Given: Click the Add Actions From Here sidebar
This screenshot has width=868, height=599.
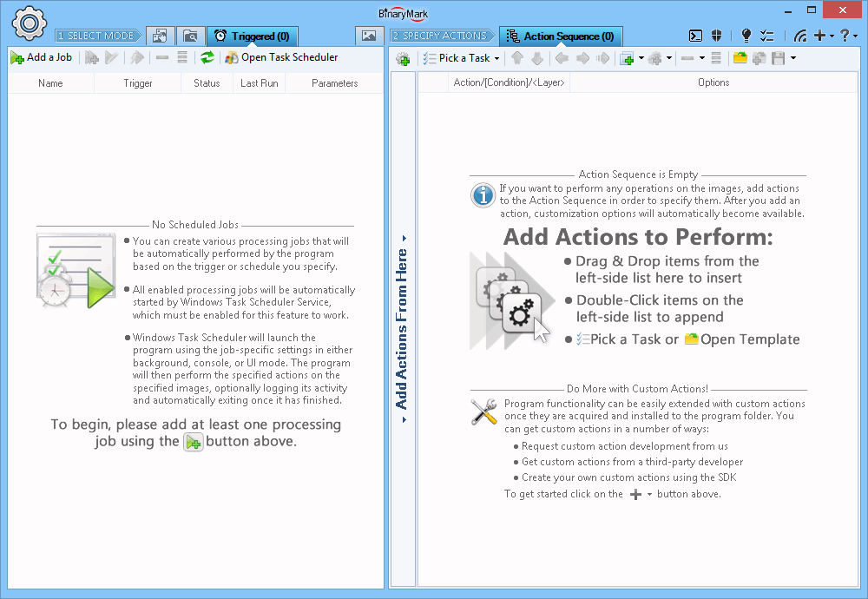Looking at the screenshot, I should [x=403, y=329].
